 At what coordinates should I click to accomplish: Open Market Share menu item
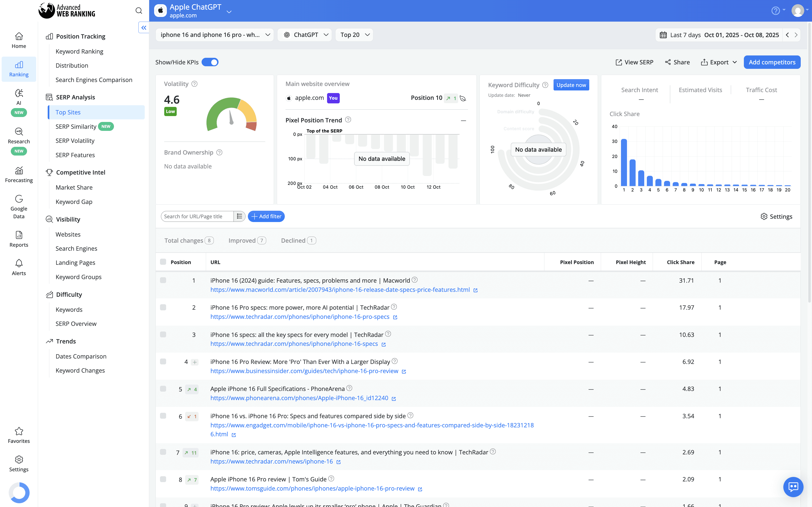[74, 187]
